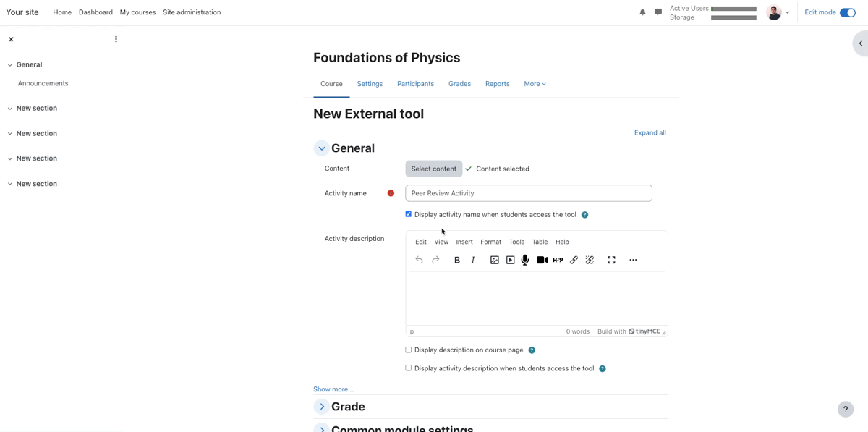Click the Activity name input field
This screenshot has height=432, width=868.
pos(528,192)
